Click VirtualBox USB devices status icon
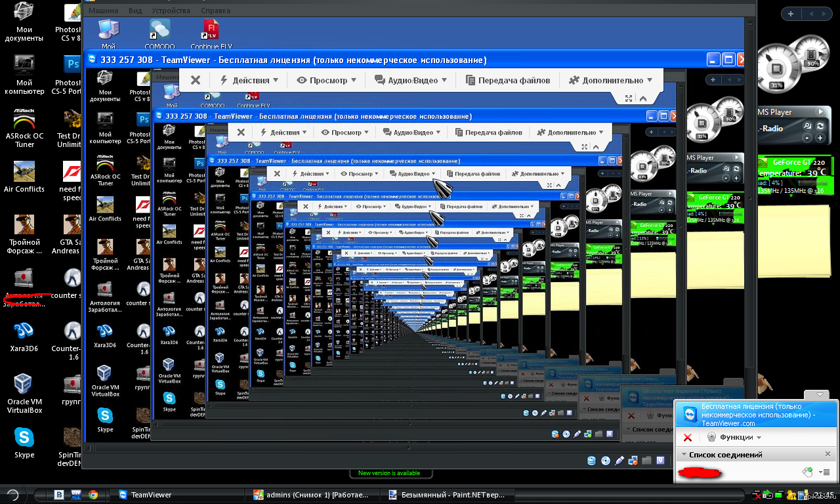840x504 pixels. [619, 461]
